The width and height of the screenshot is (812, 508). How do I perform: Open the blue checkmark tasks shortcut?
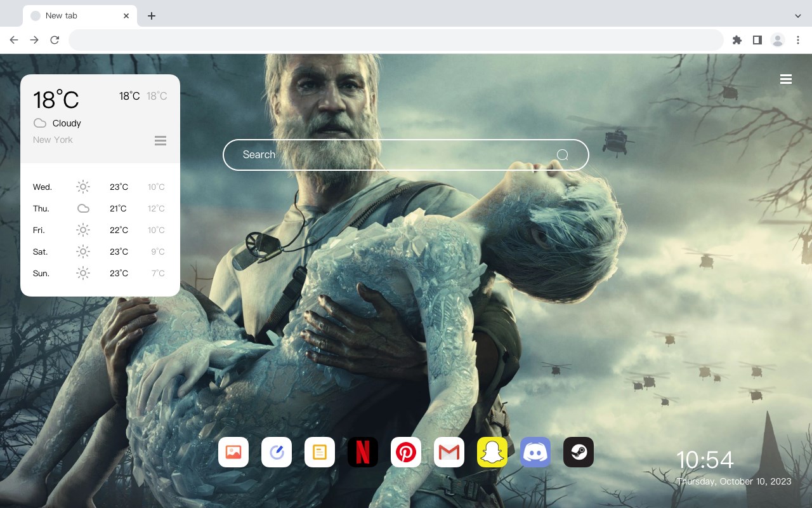[x=277, y=452]
